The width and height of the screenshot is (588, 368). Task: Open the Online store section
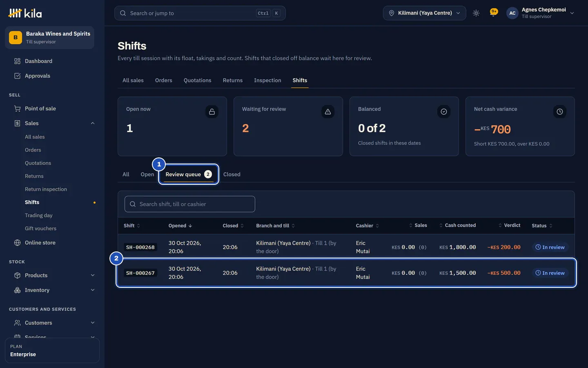tap(40, 242)
